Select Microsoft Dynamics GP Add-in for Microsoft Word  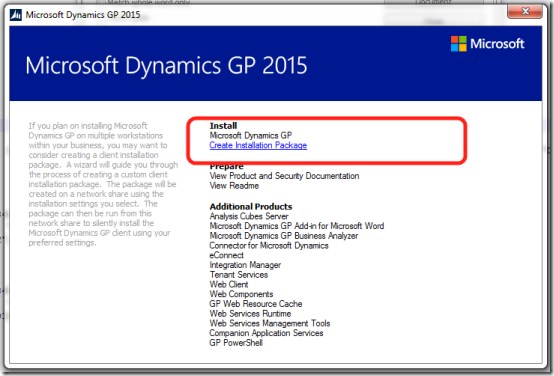click(x=296, y=226)
